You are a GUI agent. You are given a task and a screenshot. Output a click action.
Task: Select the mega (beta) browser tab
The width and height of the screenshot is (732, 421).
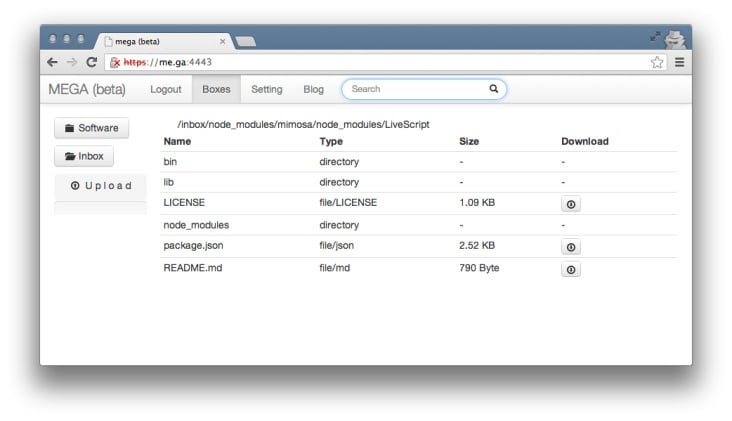pyautogui.click(x=163, y=42)
